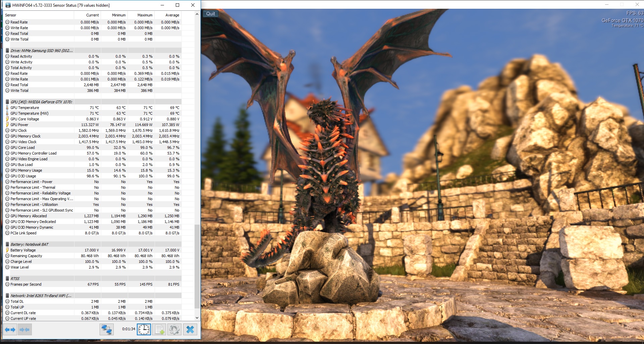Select the Current UP rate row
Image resolution: width=644 pixels, height=344 pixels.
(x=93, y=319)
